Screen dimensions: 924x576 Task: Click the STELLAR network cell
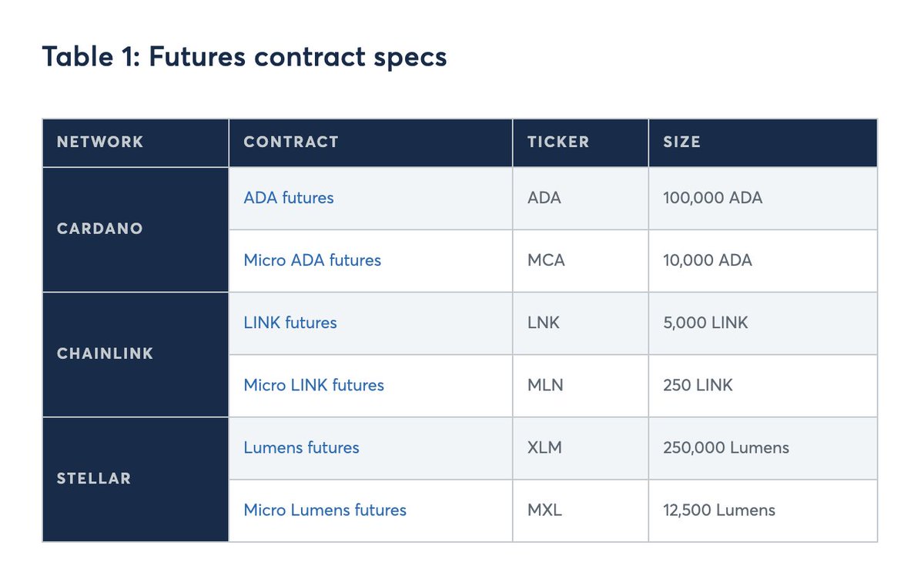point(94,479)
